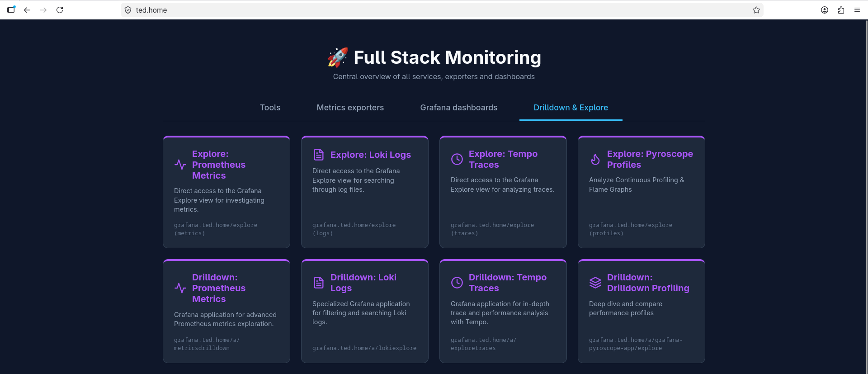Open the Explore: Tempo Traces link
This screenshot has width=868, height=374.
point(503,159)
